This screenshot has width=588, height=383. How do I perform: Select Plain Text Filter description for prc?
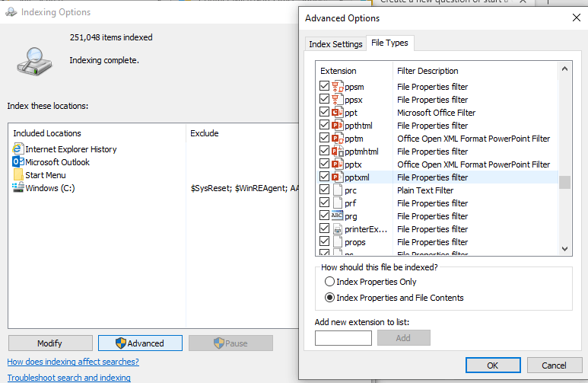(425, 190)
